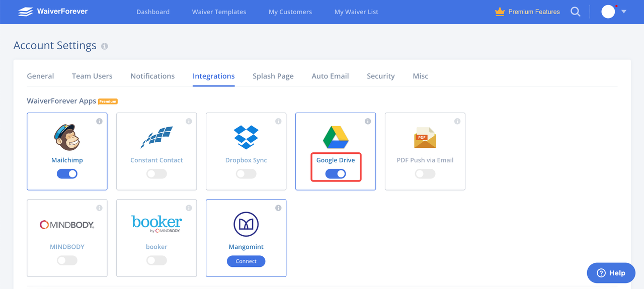Viewport: 644px width, 289px height.
Task: Open info icon on PDF Push card
Action: pyautogui.click(x=457, y=121)
